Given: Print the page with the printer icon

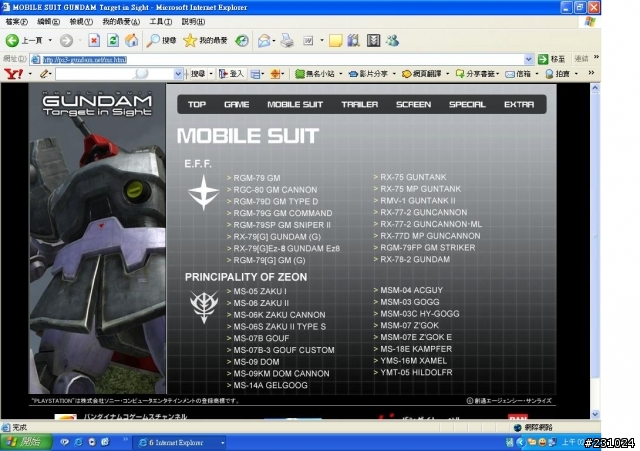Looking at the screenshot, I should (287, 40).
